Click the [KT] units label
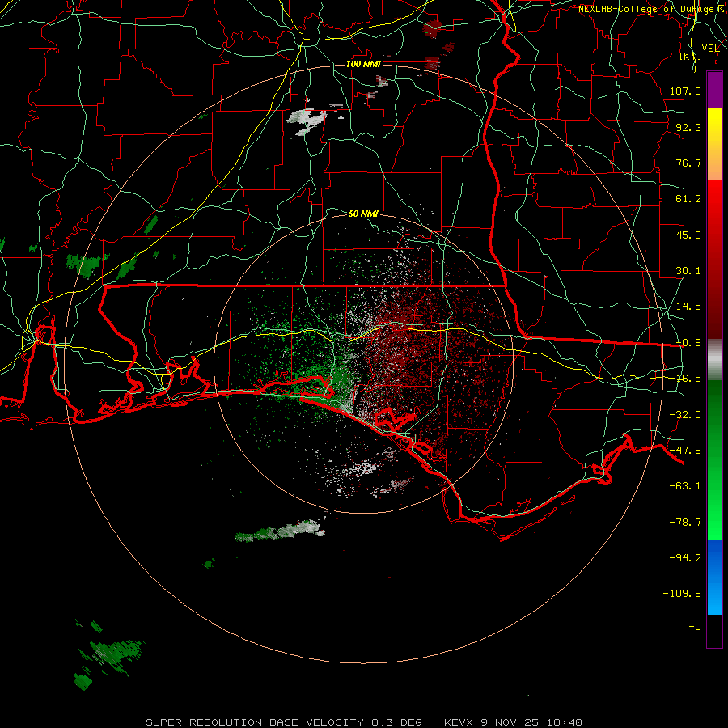 (691, 56)
